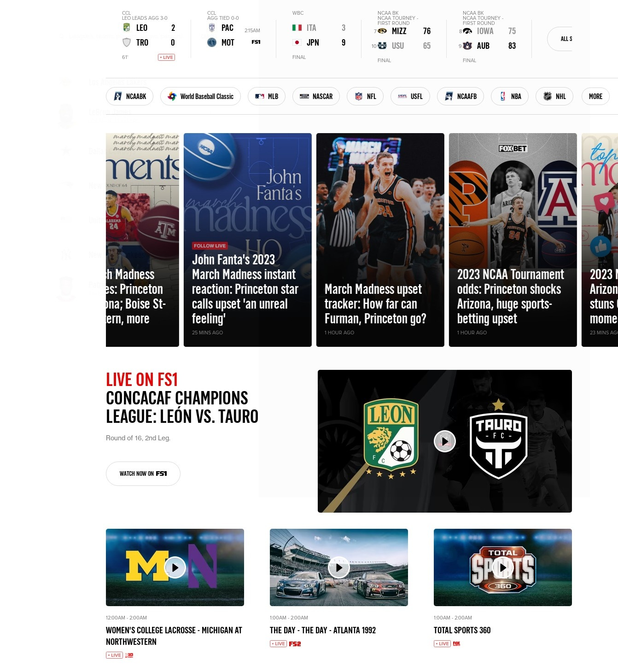Play the Michigan at Northwestern lacrosse video
618x672 pixels.
(x=175, y=567)
